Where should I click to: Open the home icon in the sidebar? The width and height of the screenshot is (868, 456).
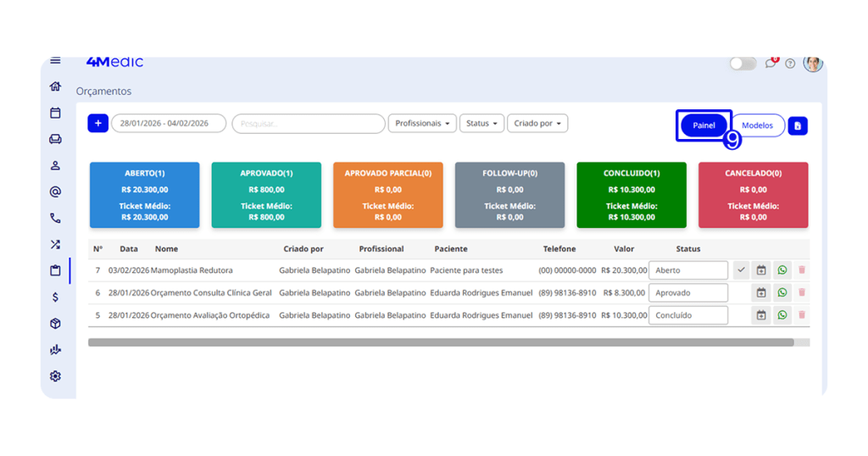point(55,86)
